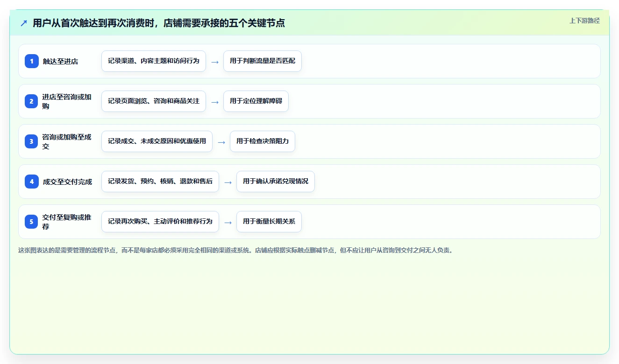The width and height of the screenshot is (619, 364).
Task: Click the footnote starting 这张图表达的是
Action: coord(236,250)
